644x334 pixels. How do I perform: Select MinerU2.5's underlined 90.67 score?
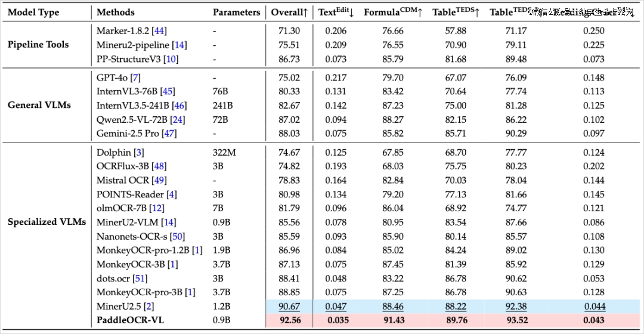click(290, 307)
